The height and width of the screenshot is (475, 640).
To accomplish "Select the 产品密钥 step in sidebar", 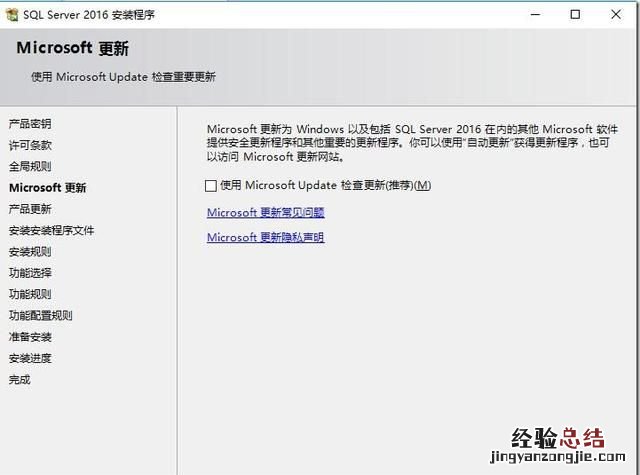I will 30,124.
